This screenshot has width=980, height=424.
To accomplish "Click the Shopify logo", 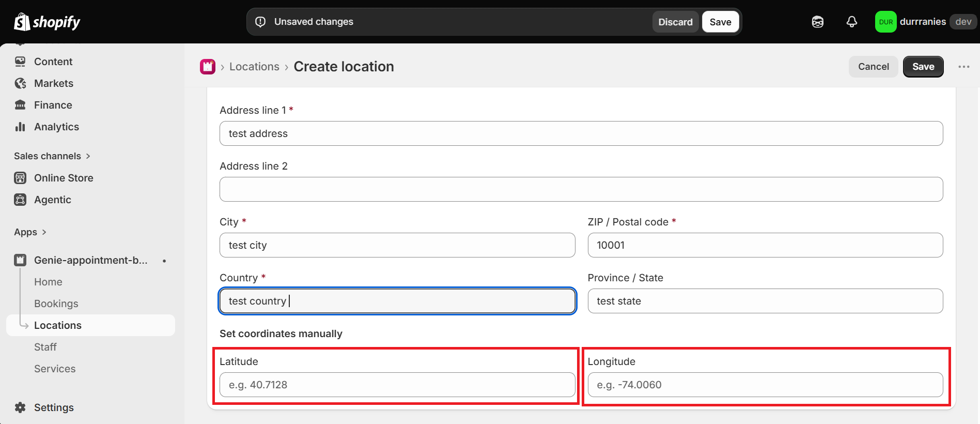I will (47, 22).
